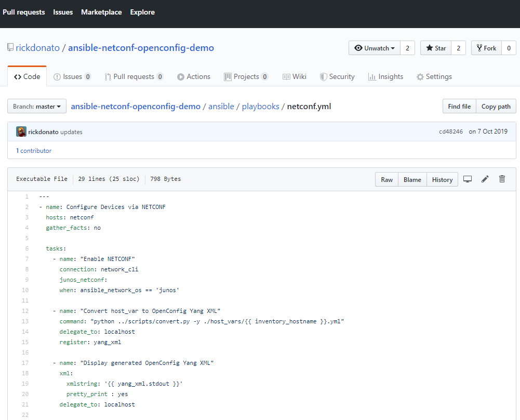Click the 'xmlstring' code line

(124, 384)
